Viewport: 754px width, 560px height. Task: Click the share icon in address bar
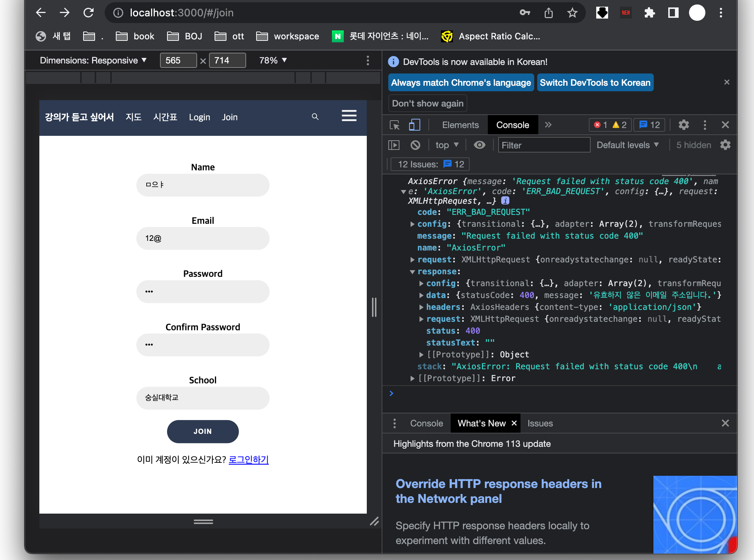click(548, 13)
